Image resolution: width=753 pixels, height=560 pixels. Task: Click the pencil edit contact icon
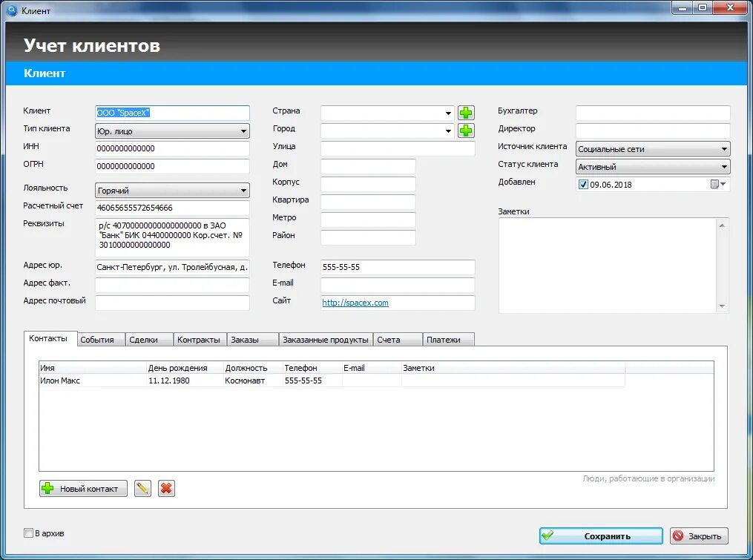coord(142,489)
